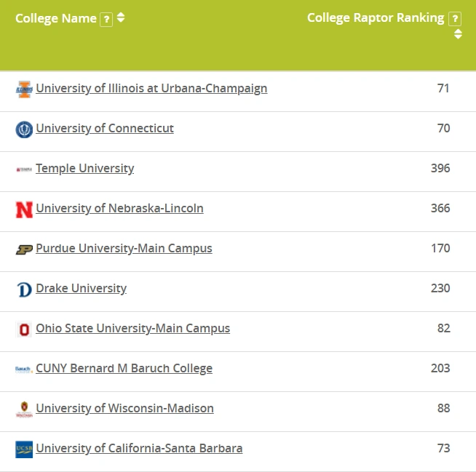Screen dimensions: 476x472
Task: Click the University of Wisconsin crest logo
Action: pos(24,409)
